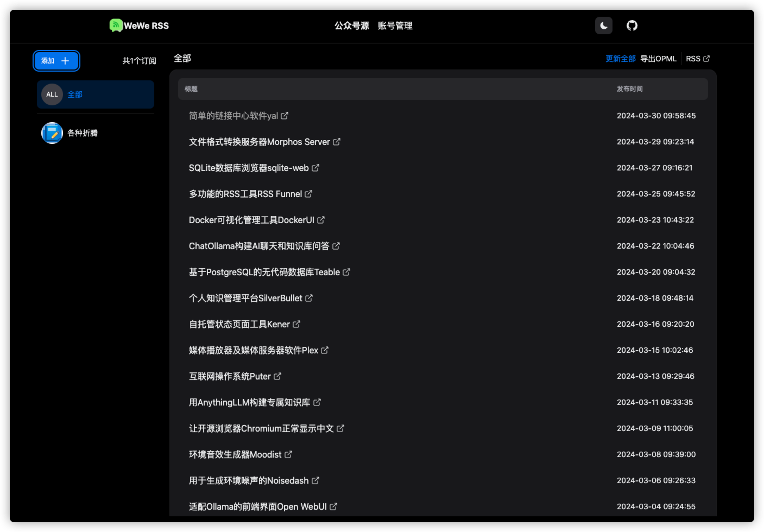This screenshot has width=764, height=532.
Task: Open external link icon for DockerUI article
Action: tap(321, 220)
